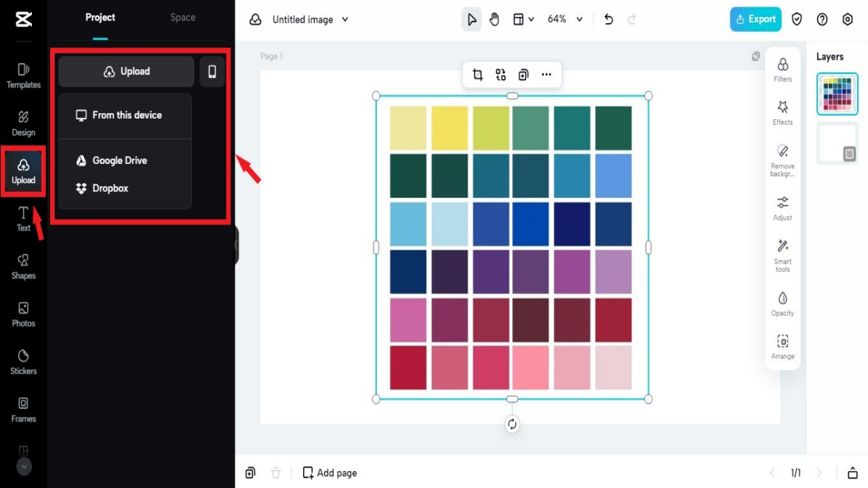
Task: Select the Shapes tool
Action: click(23, 266)
